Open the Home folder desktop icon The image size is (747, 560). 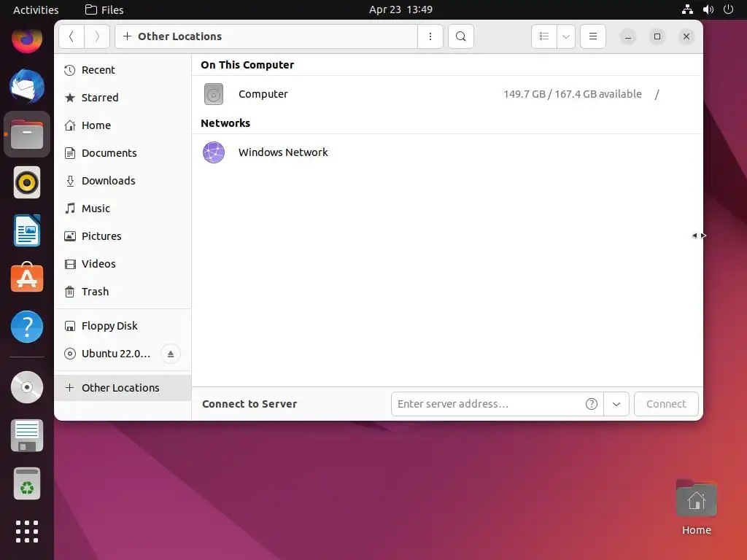coord(697,507)
